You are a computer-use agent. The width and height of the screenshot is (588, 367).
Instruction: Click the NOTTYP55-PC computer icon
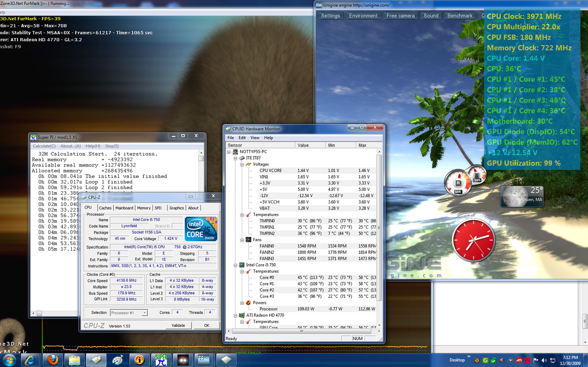point(235,152)
